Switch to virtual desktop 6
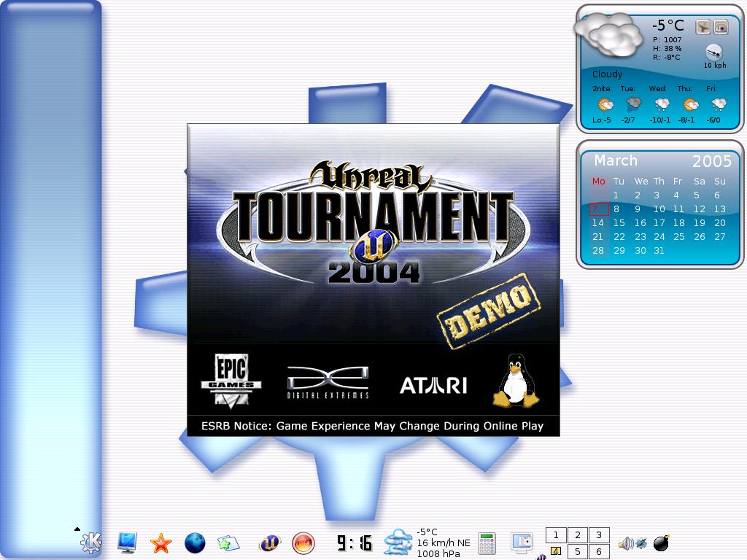The height and width of the screenshot is (560, 747). [x=599, y=552]
